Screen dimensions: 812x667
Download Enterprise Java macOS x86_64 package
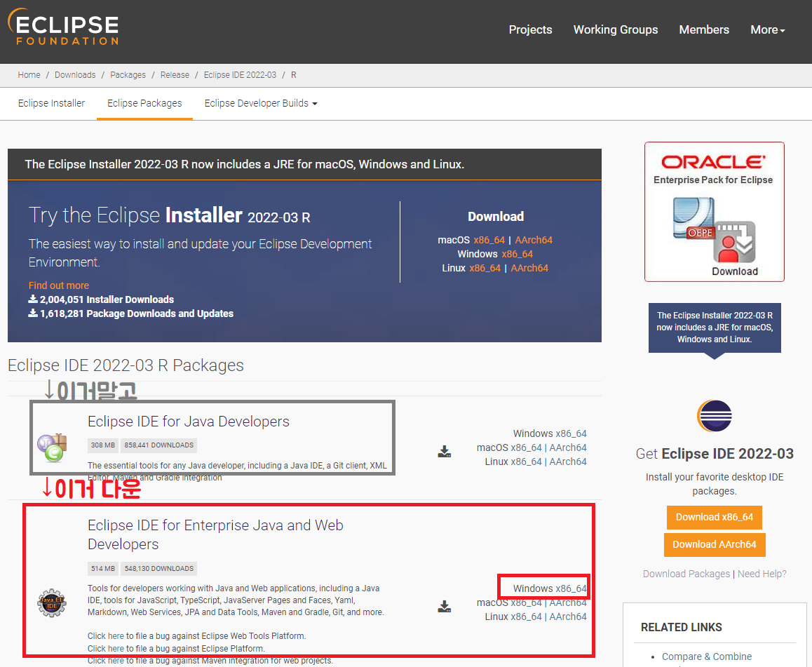click(x=526, y=602)
